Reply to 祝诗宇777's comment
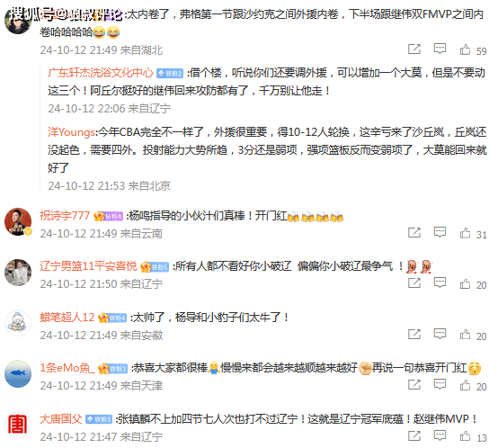The width and height of the screenshot is (498, 448). pyautogui.click(x=440, y=233)
